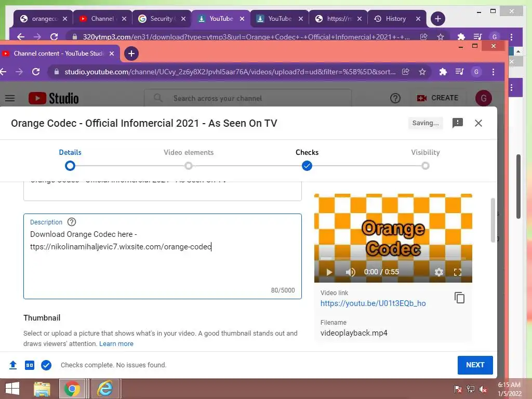This screenshot has height=399, width=532.
Task: Open the G account avatar in Studio
Action: click(x=484, y=98)
